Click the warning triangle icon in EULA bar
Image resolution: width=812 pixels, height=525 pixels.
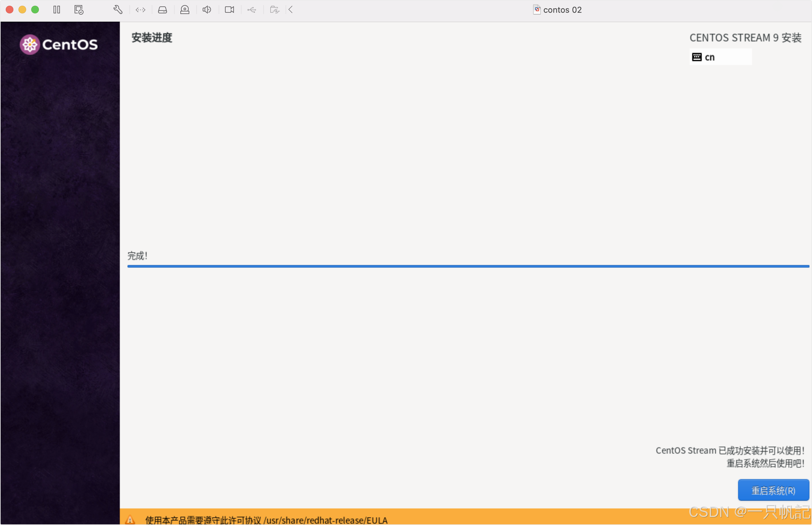pyautogui.click(x=130, y=520)
